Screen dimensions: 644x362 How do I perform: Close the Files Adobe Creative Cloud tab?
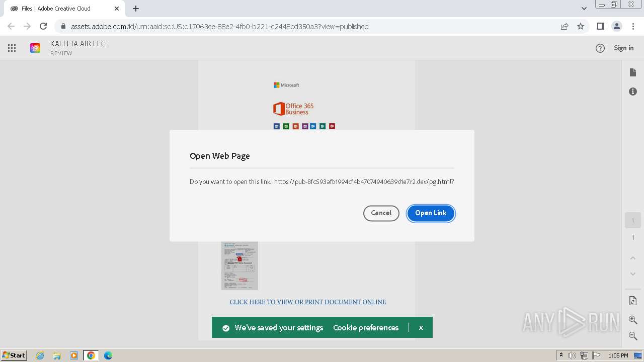pyautogui.click(x=117, y=9)
